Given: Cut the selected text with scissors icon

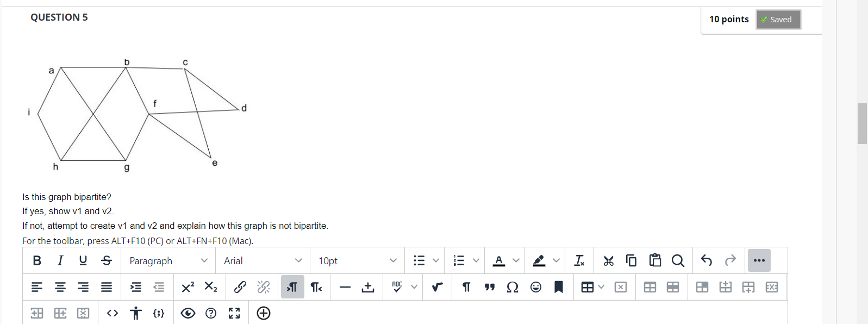Looking at the screenshot, I should pos(608,261).
